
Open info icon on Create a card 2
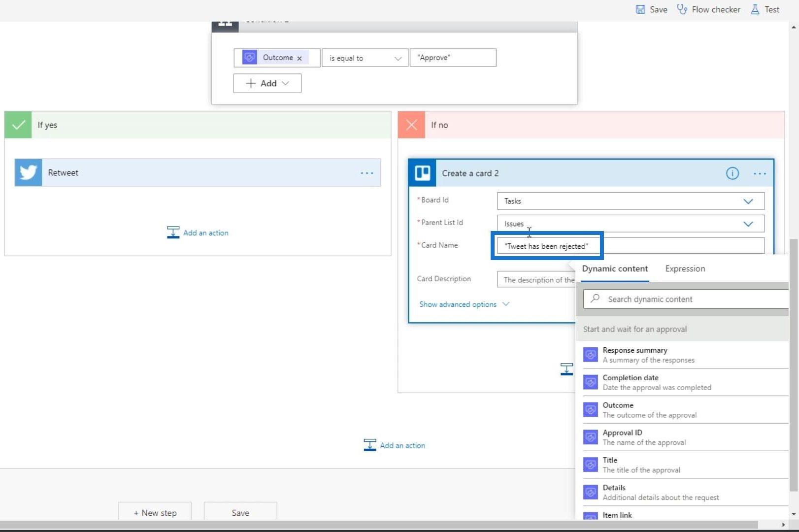(732, 173)
